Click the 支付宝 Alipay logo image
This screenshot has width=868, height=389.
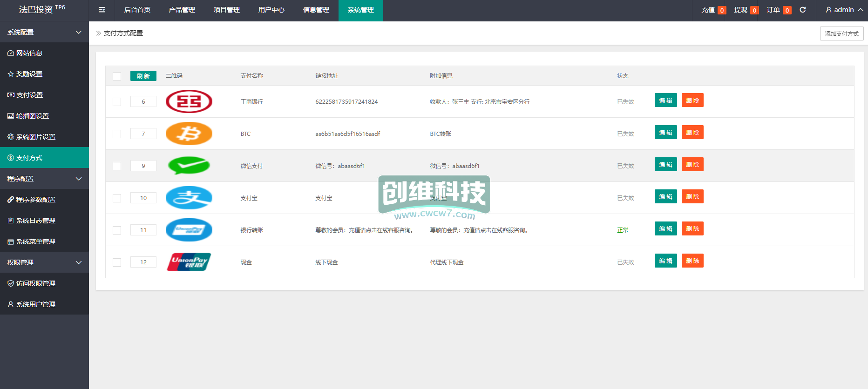tap(189, 198)
